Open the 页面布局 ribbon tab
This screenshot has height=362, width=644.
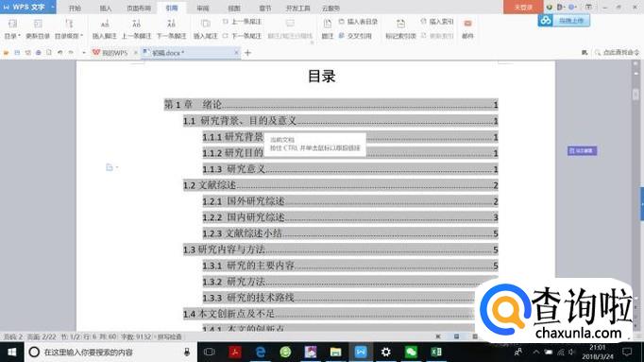coord(139,9)
